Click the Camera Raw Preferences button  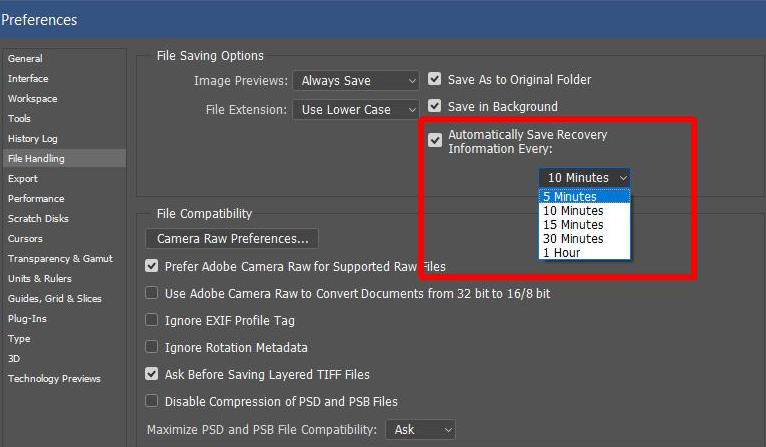pos(232,238)
